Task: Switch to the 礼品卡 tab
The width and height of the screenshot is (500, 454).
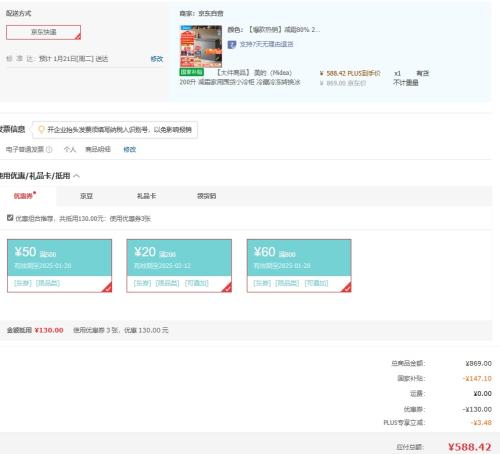Action: tap(146, 196)
